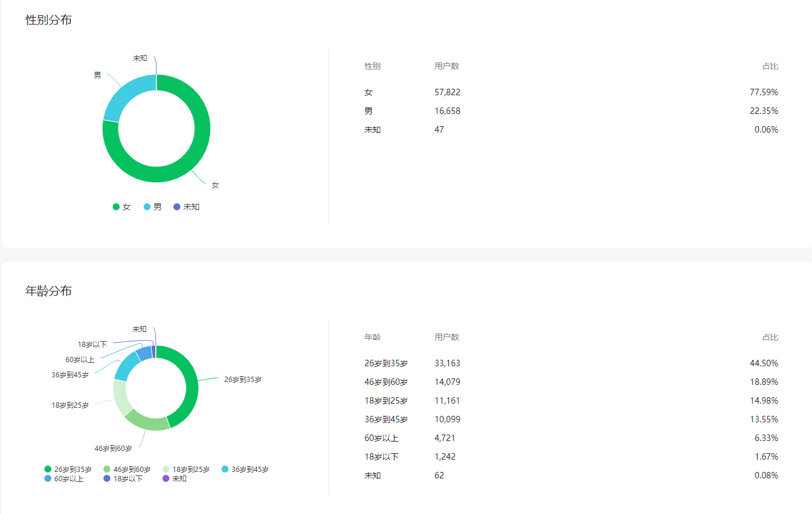Click the 占比 column header in gender table
This screenshot has width=812, height=514.
click(x=771, y=66)
